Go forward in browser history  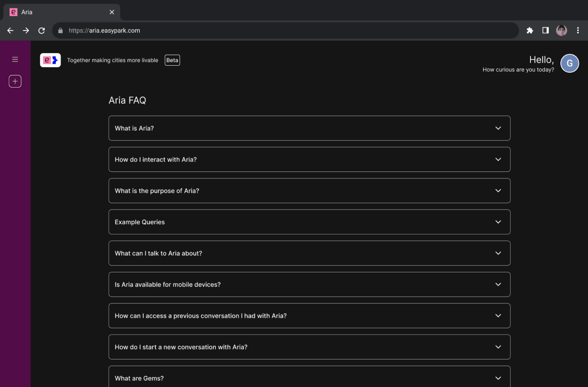click(x=26, y=30)
